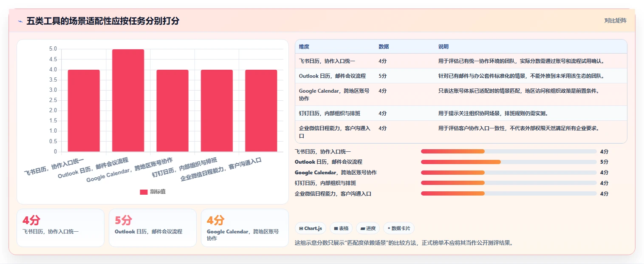This screenshot has width=644, height=264.
Task: Click the 企业微信日程能力 progress bar
Action: [x=509, y=193]
